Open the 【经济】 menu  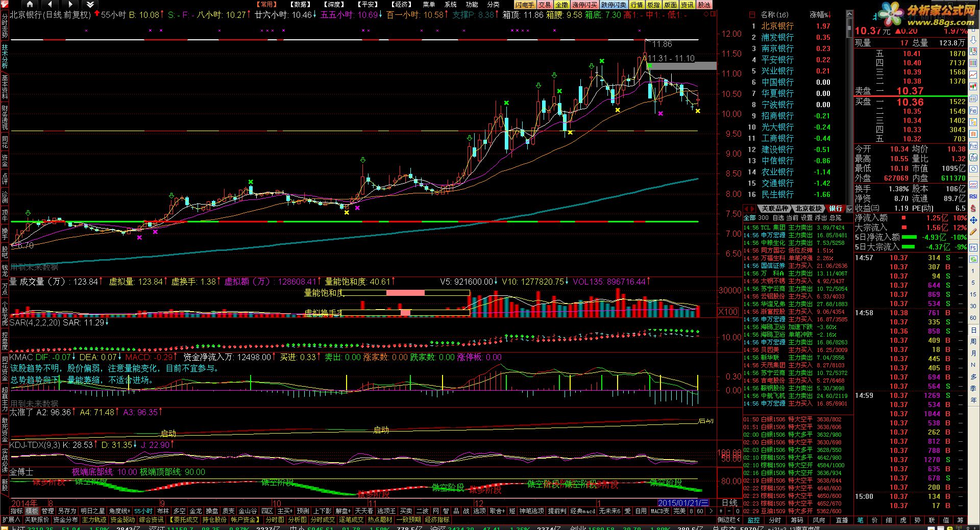401,5
